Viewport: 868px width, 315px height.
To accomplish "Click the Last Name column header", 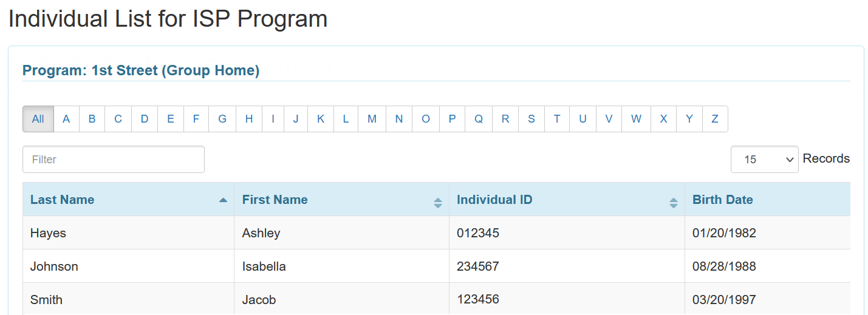I will 128,199.
